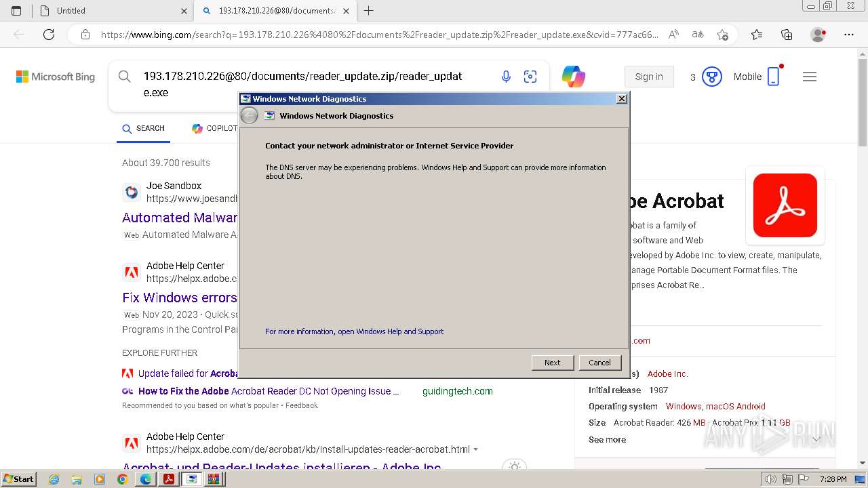Select the 193.178.210.226 search tab
The width and height of the screenshot is (868, 488).
(275, 11)
